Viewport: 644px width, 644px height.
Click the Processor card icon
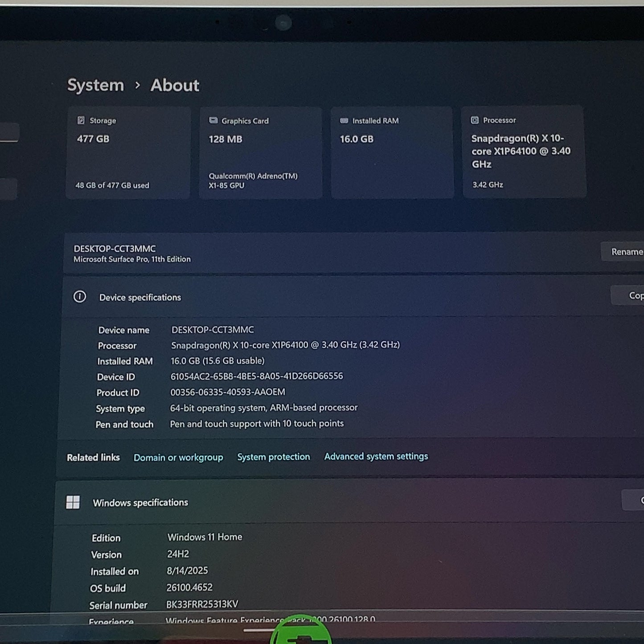[475, 120]
